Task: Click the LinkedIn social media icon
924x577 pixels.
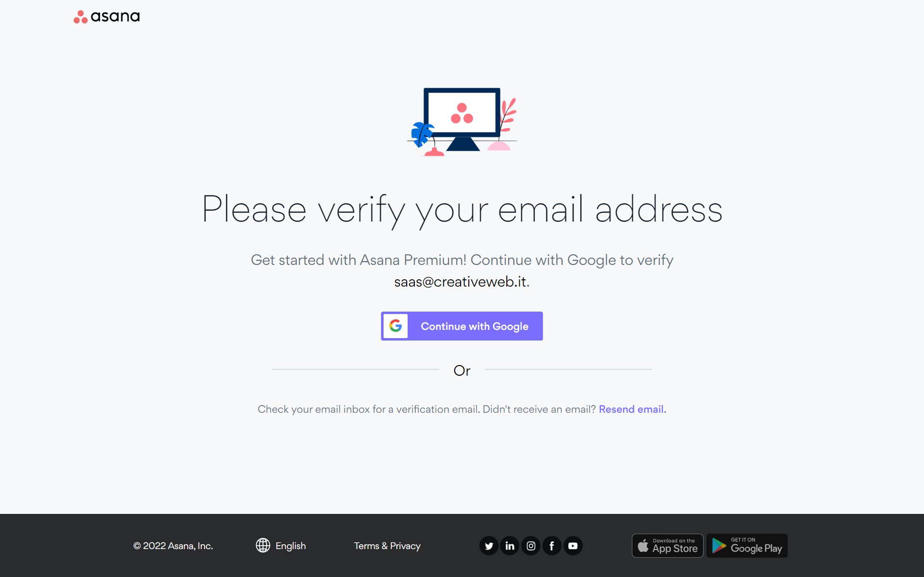Action: pyautogui.click(x=510, y=546)
